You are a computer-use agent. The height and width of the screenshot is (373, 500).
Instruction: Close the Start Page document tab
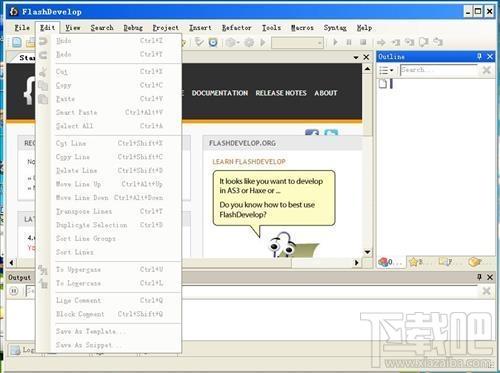click(366, 57)
